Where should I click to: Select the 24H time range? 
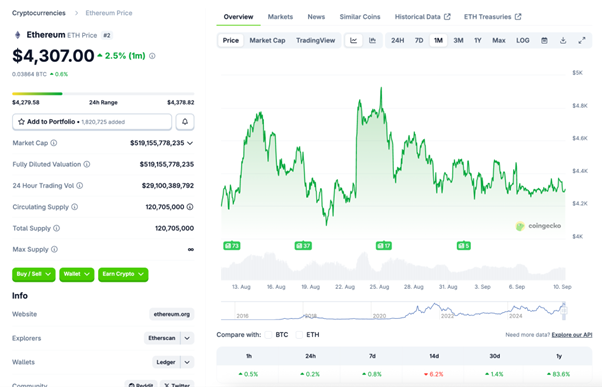pyautogui.click(x=397, y=40)
